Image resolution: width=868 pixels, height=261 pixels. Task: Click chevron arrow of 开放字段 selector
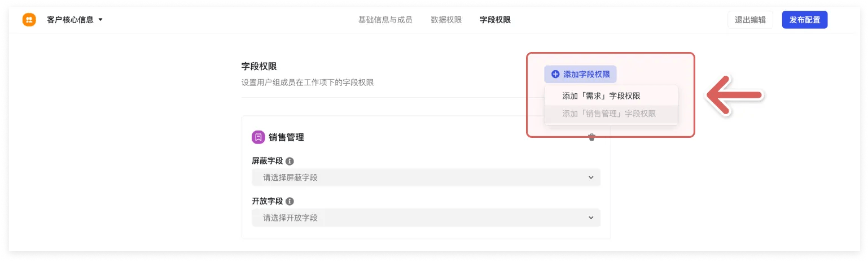click(x=591, y=217)
